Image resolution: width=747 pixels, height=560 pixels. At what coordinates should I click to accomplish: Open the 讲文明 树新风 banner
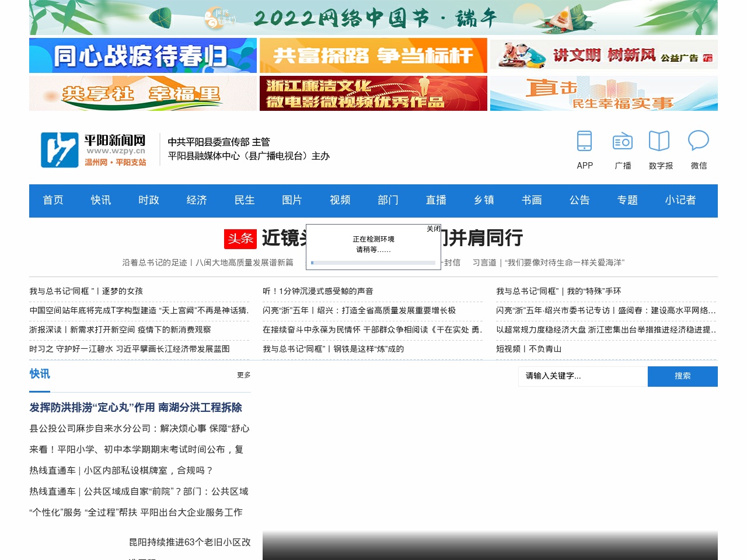pyautogui.click(x=604, y=55)
